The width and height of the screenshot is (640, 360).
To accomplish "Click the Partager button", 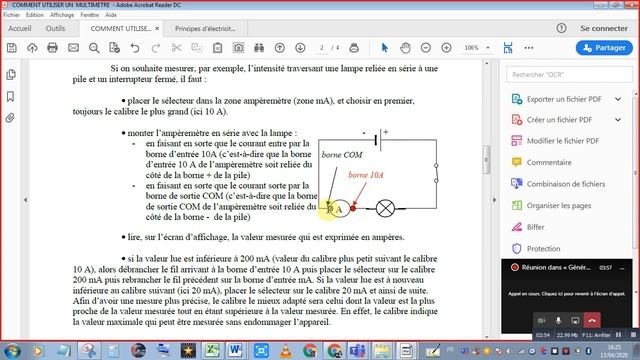I will click(x=604, y=48).
